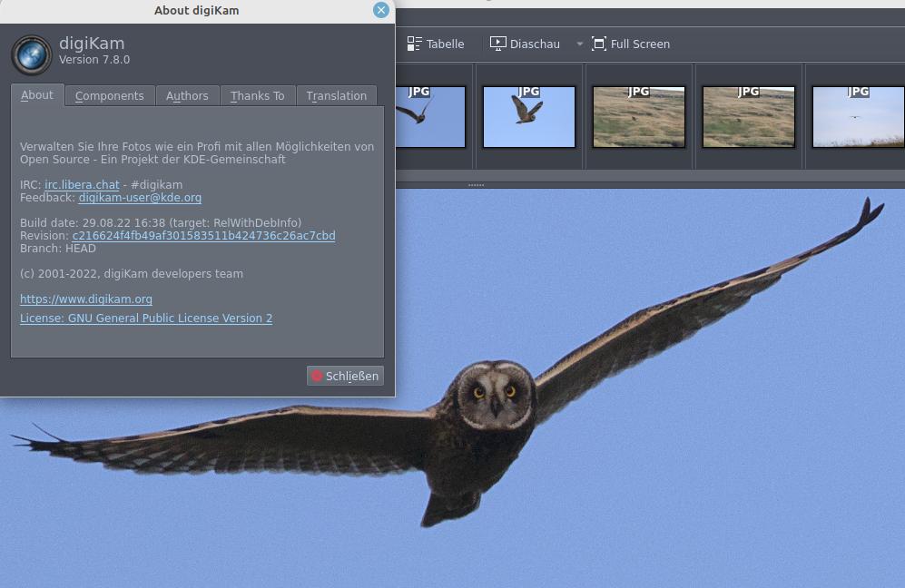
Task: Click the digiKam lens logo icon
Action: [x=32, y=54]
